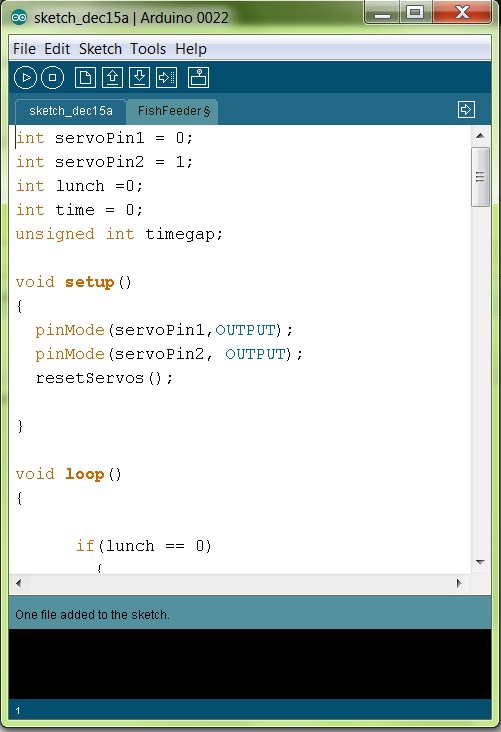This screenshot has width=501, height=732.
Task: Click the horizontal scrollbar left arrow
Action: coord(19,583)
